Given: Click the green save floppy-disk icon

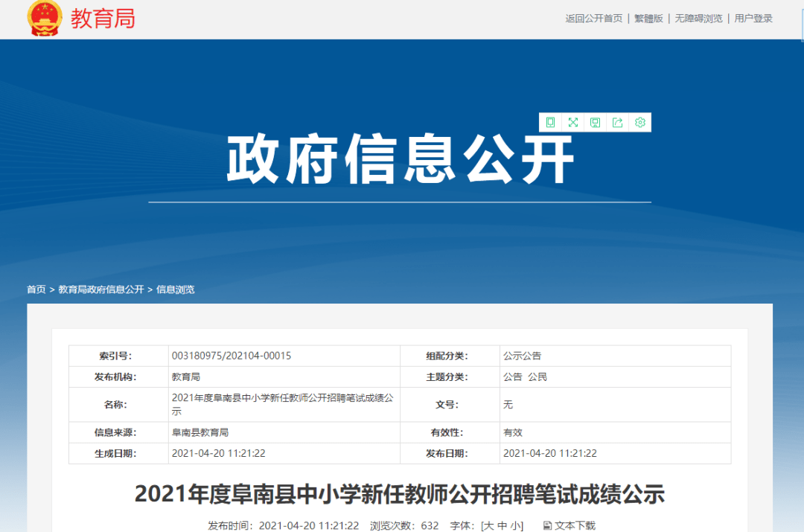Looking at the screenshot, I should point(595,123).
